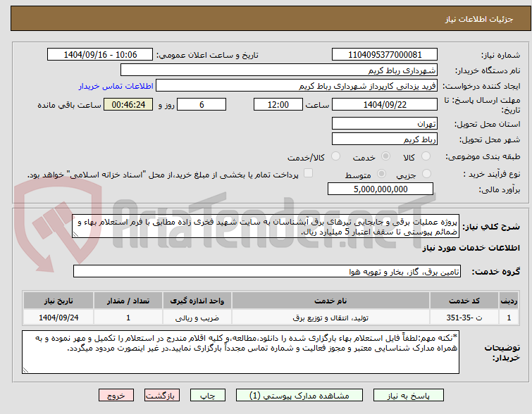Screen dimensions: 532x414
Task: Click the resize handle of buyer notes box
Action: pyautogui.click(x=25, y=370)
